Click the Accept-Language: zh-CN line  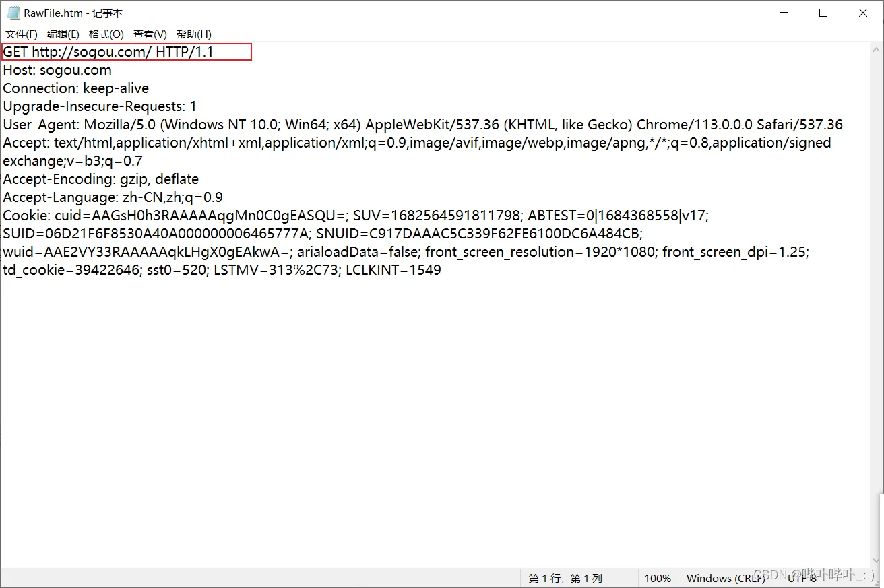coord(113,197)
